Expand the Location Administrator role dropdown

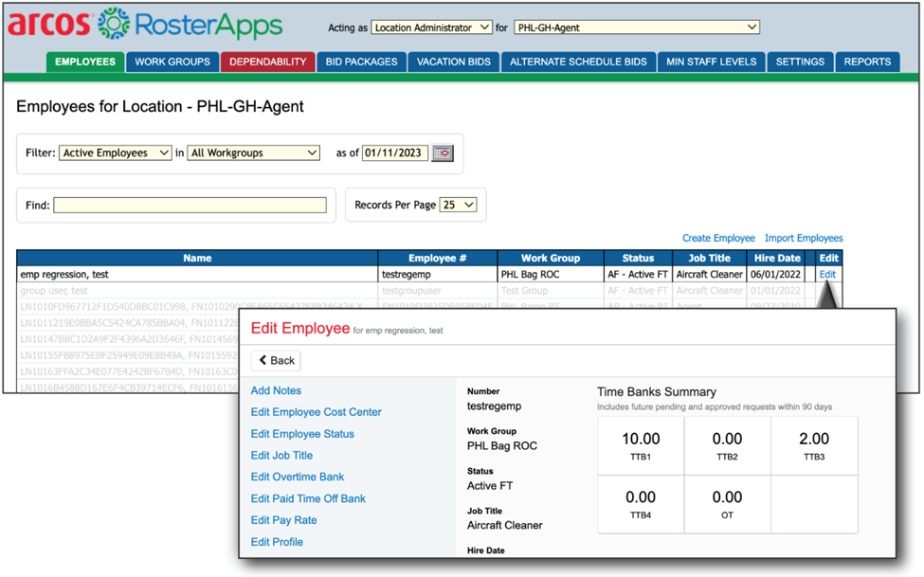coord(431,27)
